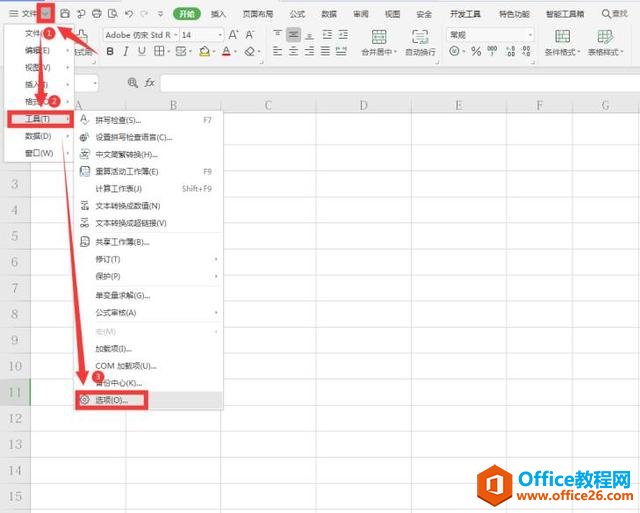Click the Undo arrow icon
Viewport: 640px width, 513px height.
[129, 13]
